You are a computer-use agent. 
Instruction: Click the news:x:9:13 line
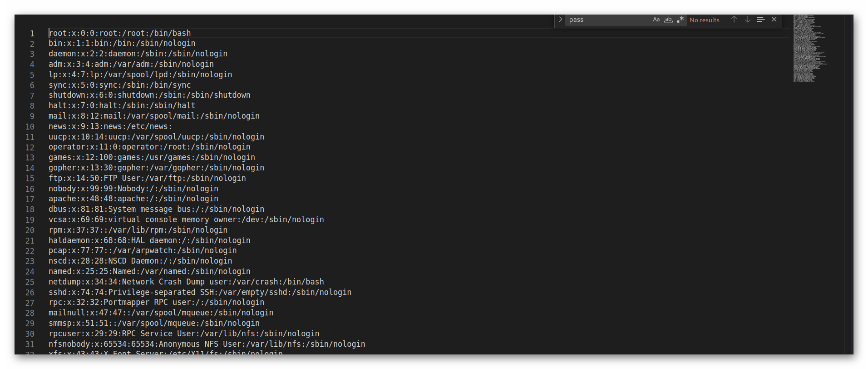coord(110,126)
